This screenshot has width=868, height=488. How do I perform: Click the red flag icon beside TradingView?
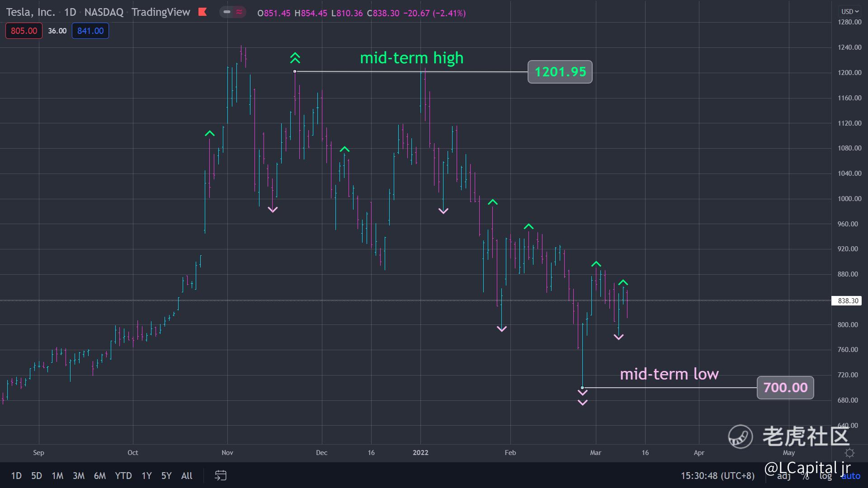(203, 12)
